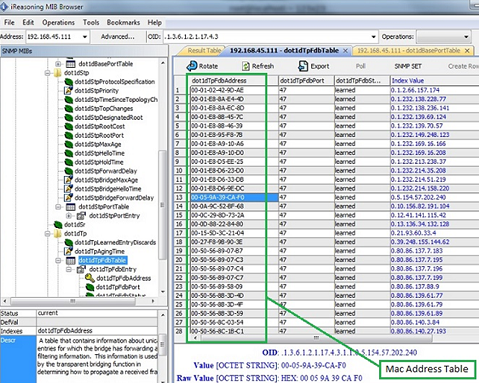This screenshot has width=479, height=383.
Task: Select dot1dStpHelloTime tree node
Action: (99, 153)
